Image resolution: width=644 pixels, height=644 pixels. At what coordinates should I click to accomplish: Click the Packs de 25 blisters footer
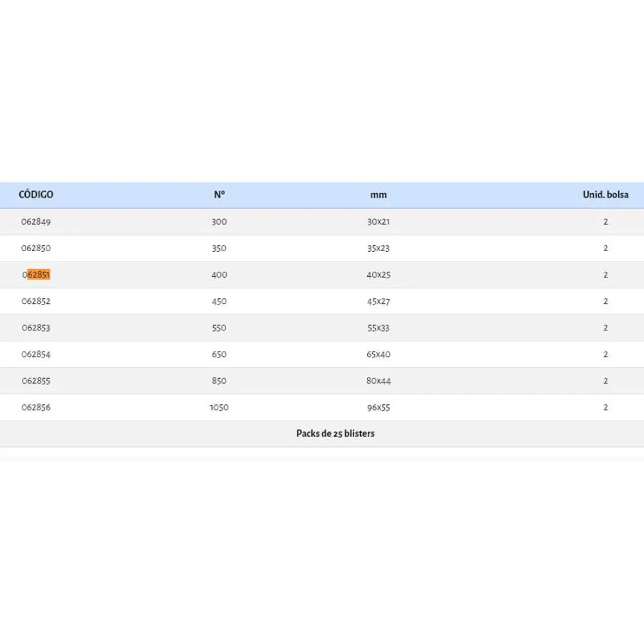335,433
